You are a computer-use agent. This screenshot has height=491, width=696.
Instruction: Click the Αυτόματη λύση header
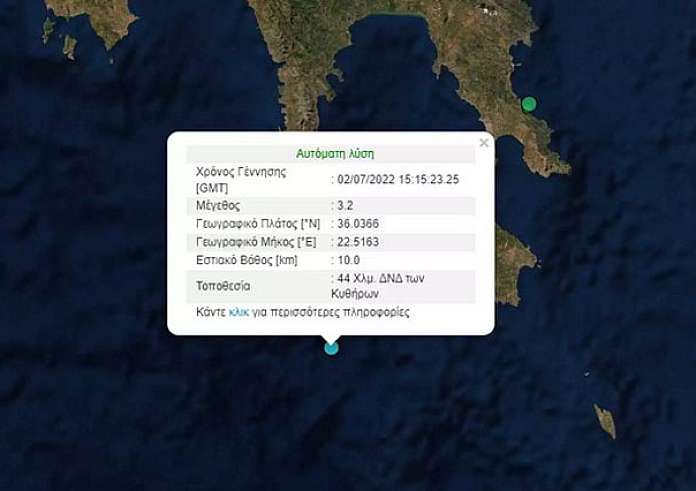[x=335, y=154]
